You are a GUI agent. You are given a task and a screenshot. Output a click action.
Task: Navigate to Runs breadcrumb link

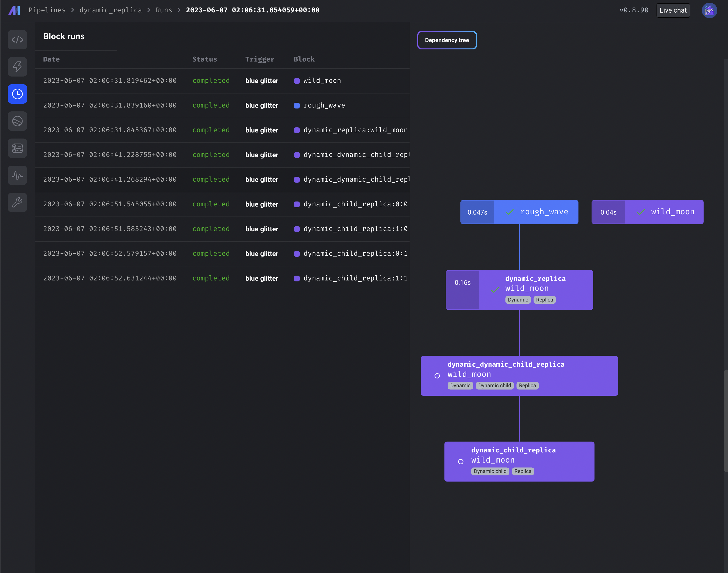(164, 10)
